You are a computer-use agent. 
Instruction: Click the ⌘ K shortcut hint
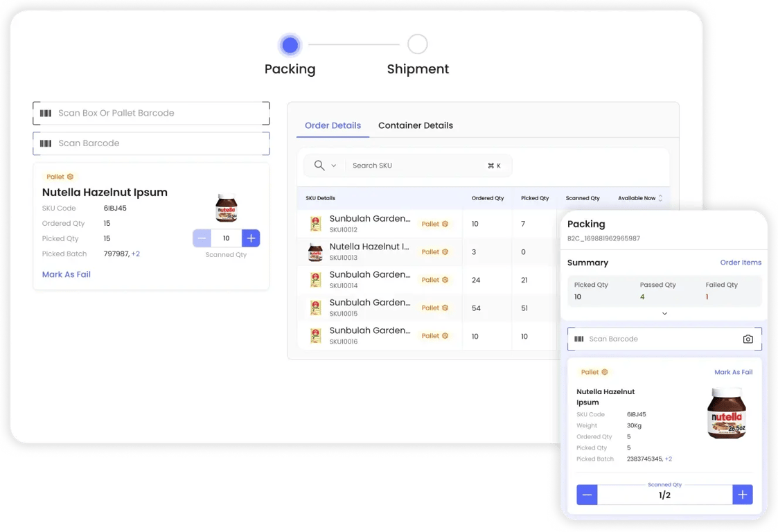(x=494, y=166)
